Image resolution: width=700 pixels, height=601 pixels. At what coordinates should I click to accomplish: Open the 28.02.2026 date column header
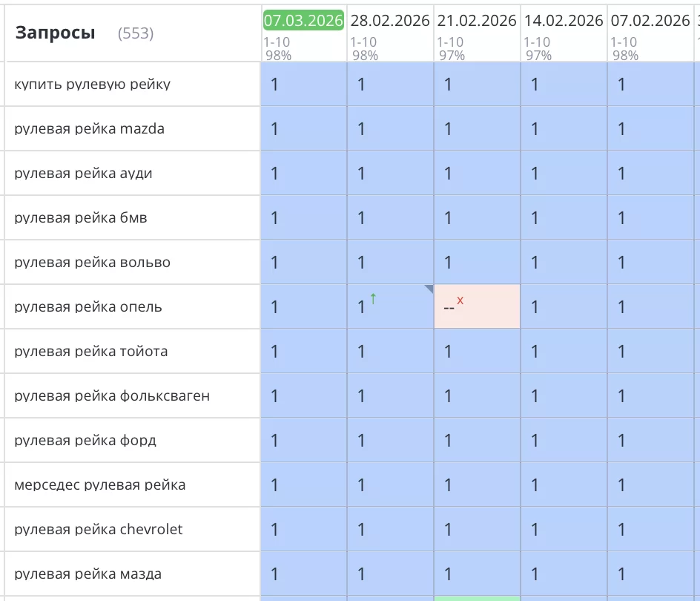click(x=390, y=21)
